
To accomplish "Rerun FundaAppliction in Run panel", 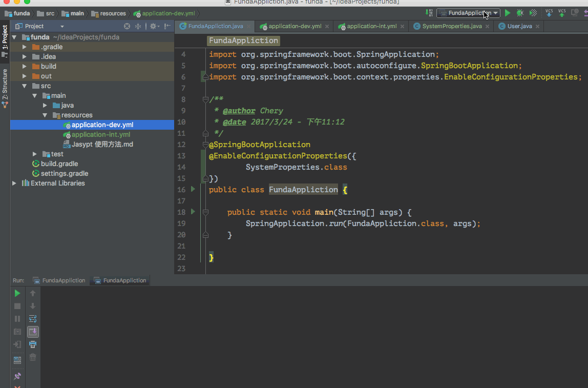I will tap(17, 293).
